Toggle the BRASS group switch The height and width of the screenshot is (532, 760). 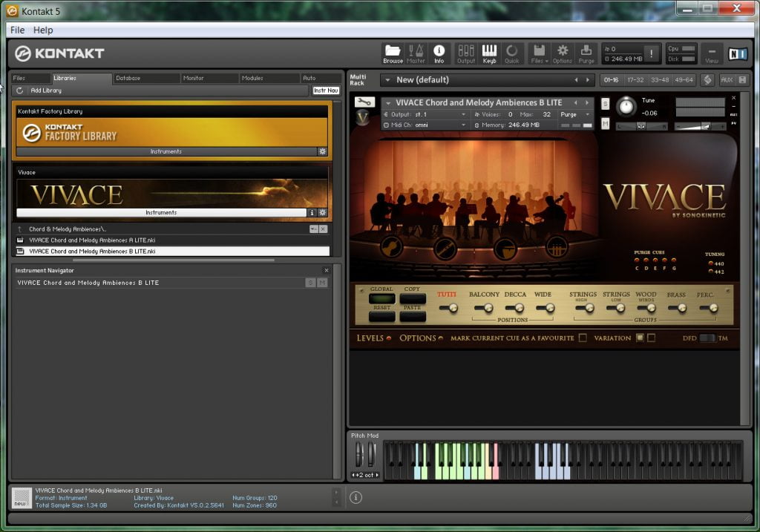point(678,308)
